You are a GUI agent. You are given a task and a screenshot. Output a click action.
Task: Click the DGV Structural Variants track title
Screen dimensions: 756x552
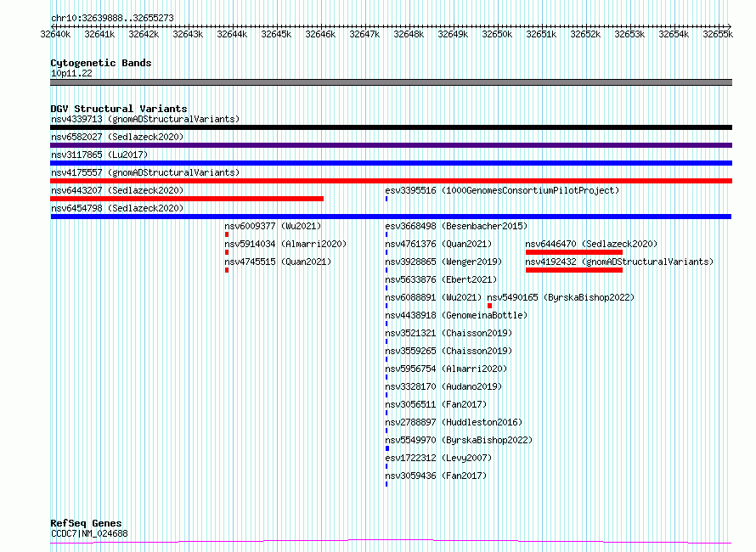(119, 109)
